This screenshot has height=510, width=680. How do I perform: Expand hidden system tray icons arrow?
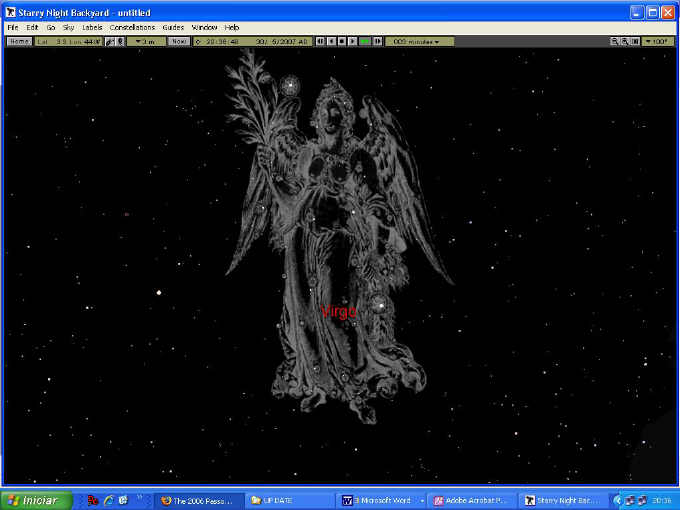click(618, 501)
